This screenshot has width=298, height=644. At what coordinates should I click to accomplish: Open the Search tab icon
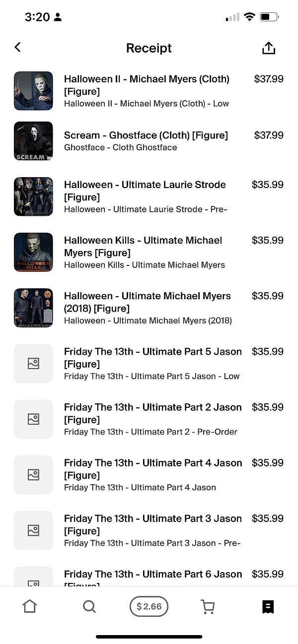click(x=89, y=606)
